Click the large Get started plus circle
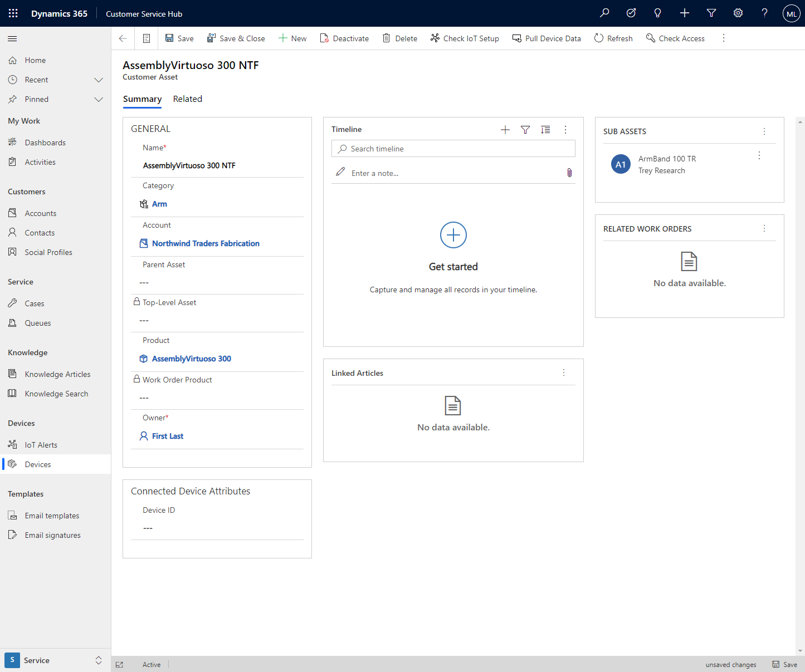Screen dimensions: 805x672 point(453,235)
